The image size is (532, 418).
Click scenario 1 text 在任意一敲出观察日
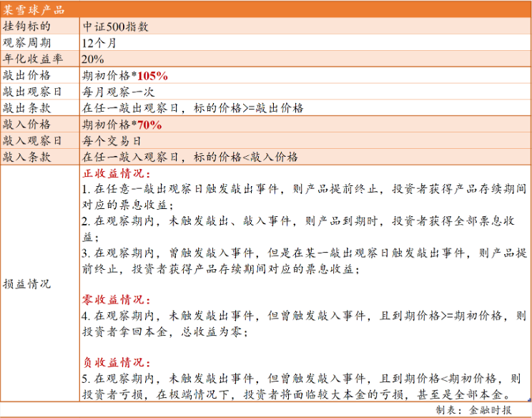[149, 189]
